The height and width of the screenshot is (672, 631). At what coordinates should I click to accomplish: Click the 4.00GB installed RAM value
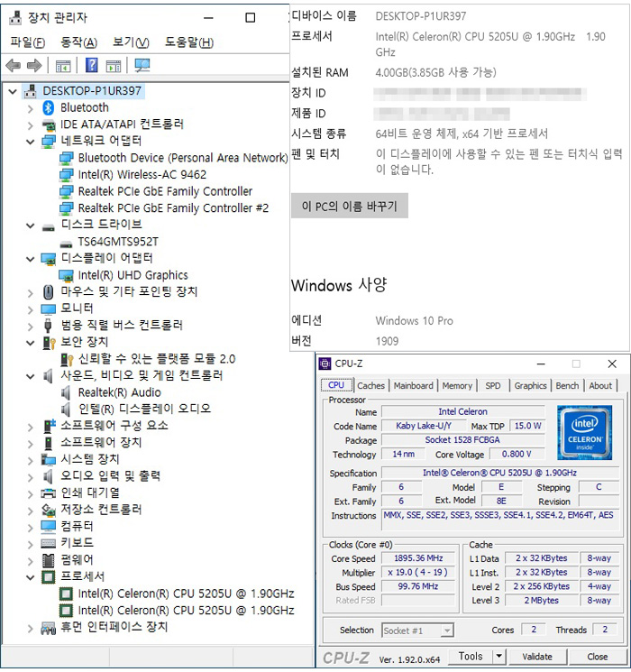coord(435,72)
